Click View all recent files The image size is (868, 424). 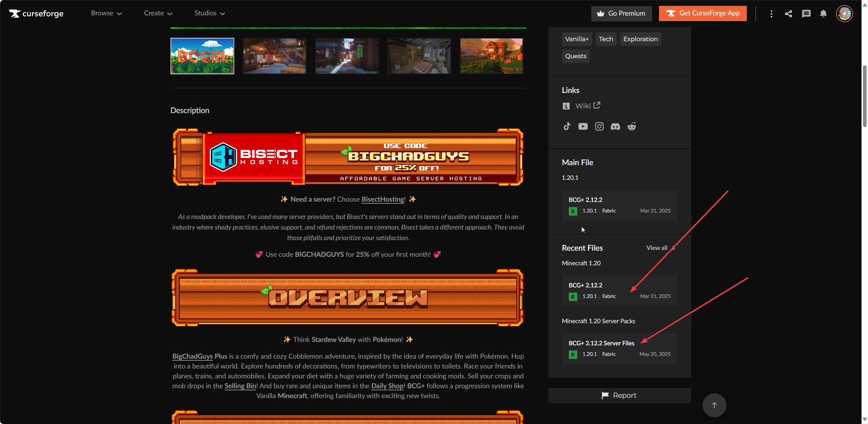pos(660,248)
